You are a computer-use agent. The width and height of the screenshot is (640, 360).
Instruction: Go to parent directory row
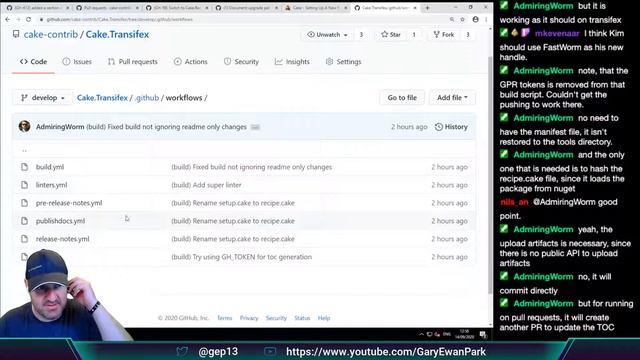click(x=24, y=150)
